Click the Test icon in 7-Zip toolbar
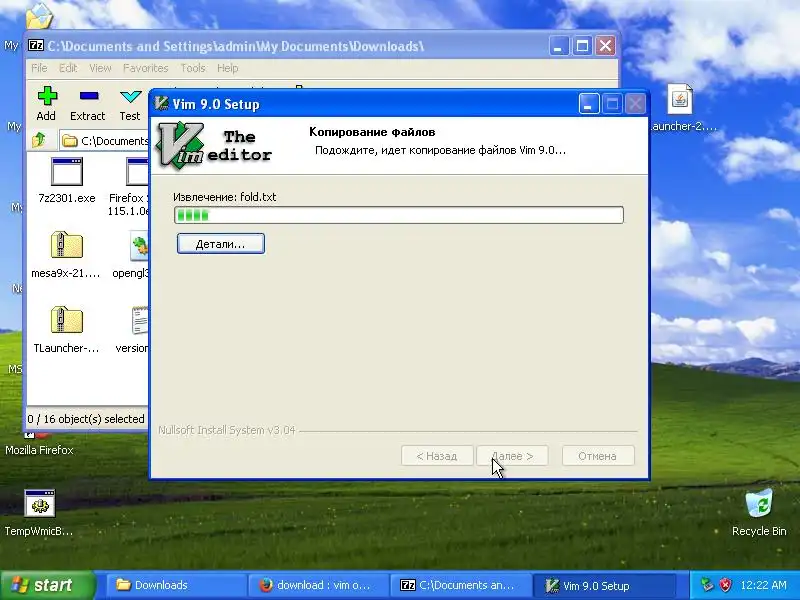Screen dimensions: 800x600 tap(130, 96)
